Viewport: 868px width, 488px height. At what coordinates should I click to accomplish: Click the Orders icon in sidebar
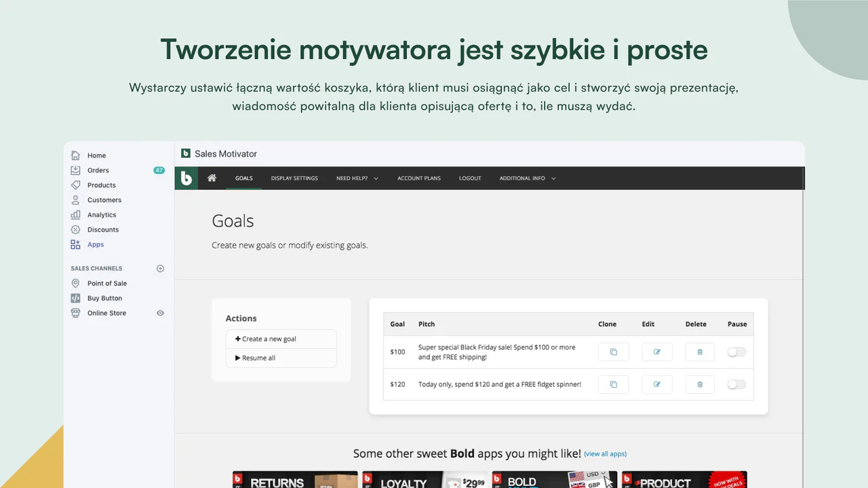click(x=75, y=170)
